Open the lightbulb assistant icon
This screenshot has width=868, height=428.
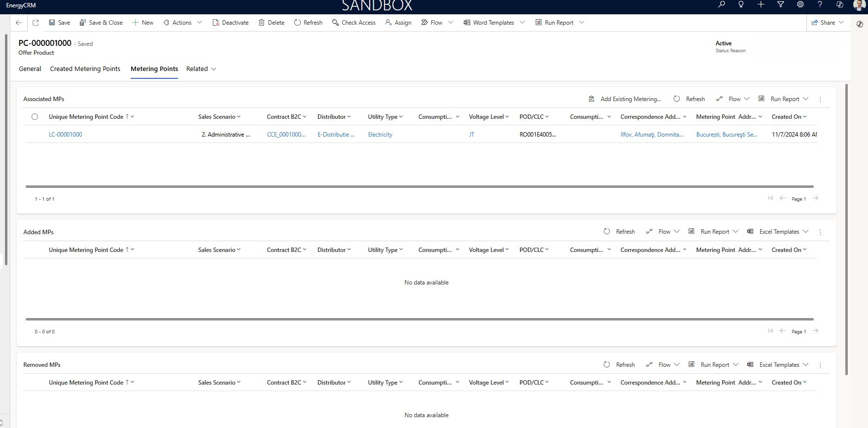click(x=741, y=4)
